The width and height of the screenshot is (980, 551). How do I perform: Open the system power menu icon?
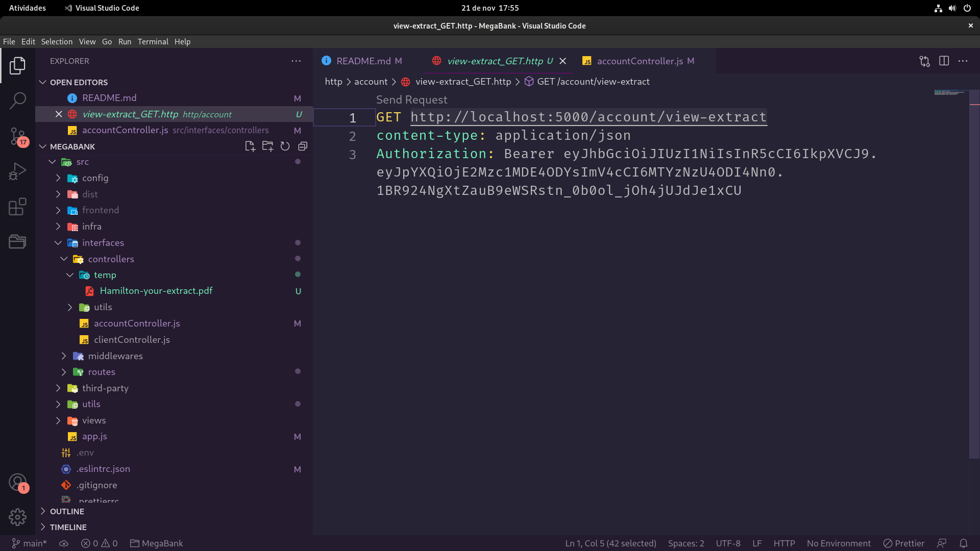[x=967, y=8]
